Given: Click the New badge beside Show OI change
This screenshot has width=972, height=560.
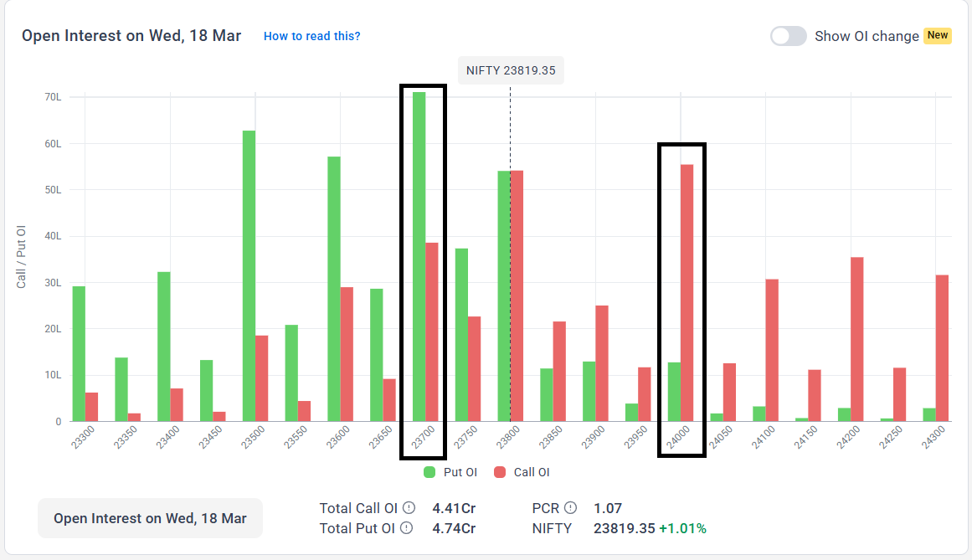Looking at the screenshot, I should pyautogui.click(x=936, y=36).
